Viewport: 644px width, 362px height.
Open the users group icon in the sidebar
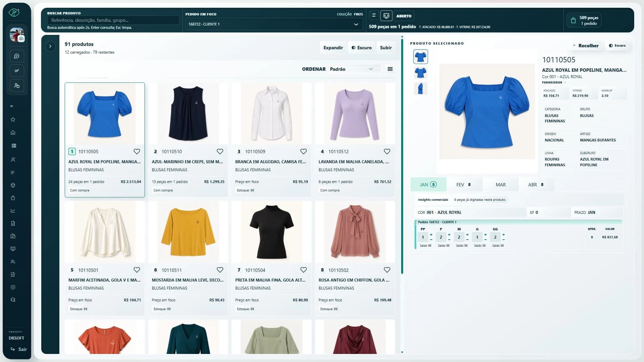tap(13, 262)
